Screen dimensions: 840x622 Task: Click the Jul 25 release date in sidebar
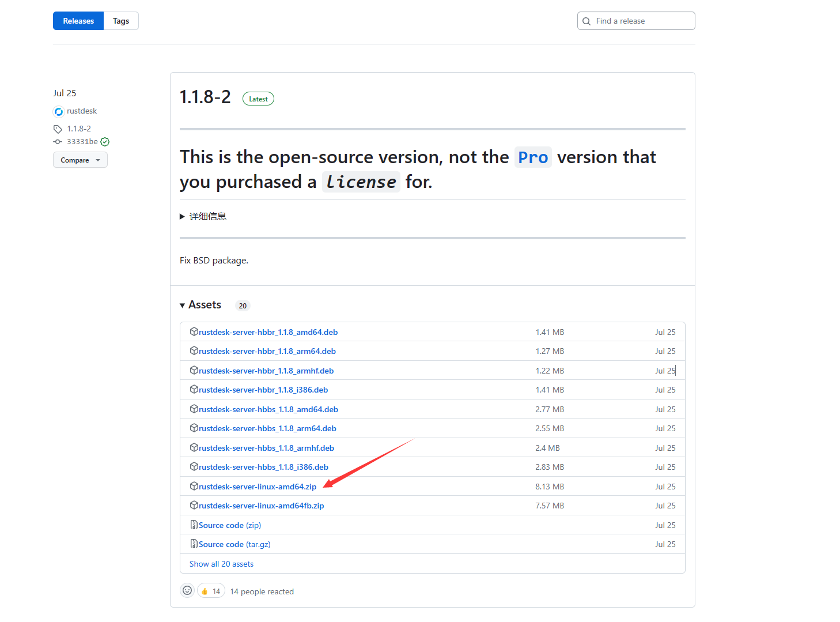point(65,93)
